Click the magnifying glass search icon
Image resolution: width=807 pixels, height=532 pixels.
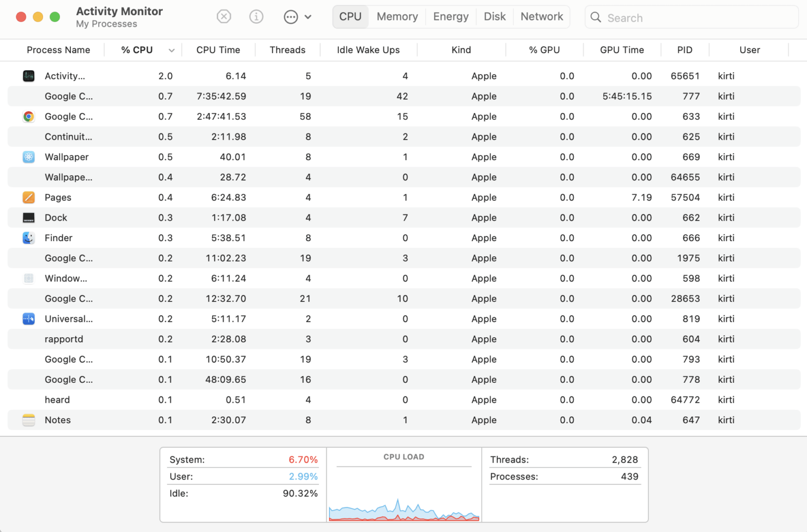pyautogui.click(x=596, y=17)
